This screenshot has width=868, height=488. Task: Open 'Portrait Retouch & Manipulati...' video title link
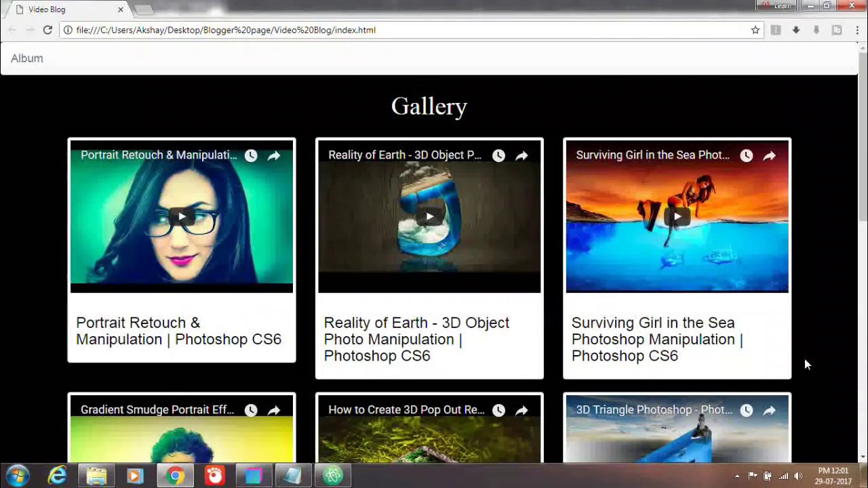point(159,155)
